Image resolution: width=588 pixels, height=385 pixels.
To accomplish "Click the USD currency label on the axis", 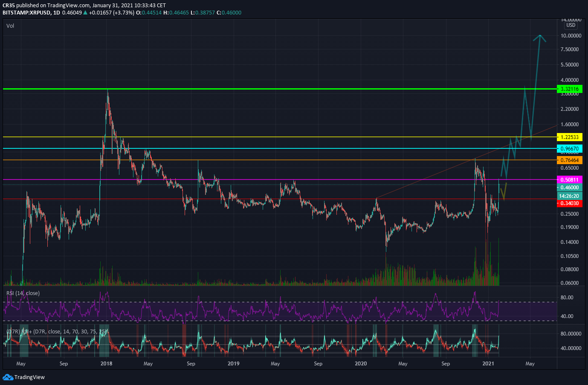I will coord(571,25).
